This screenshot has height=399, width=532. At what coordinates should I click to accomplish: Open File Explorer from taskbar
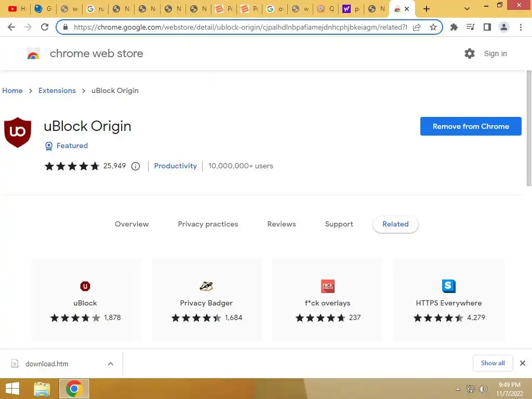click(x=42, y=389)
